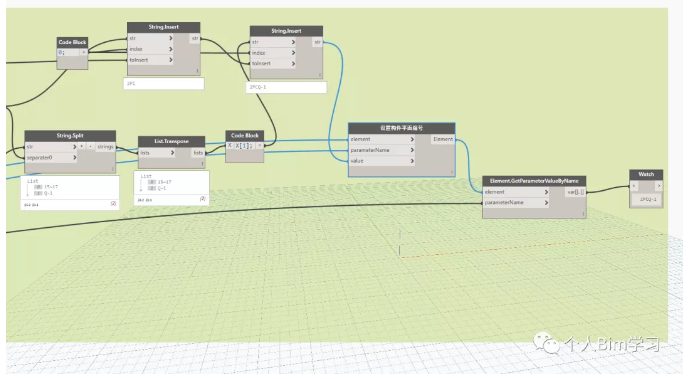Click the separator0 input port of String.Split

click(51, 157)
